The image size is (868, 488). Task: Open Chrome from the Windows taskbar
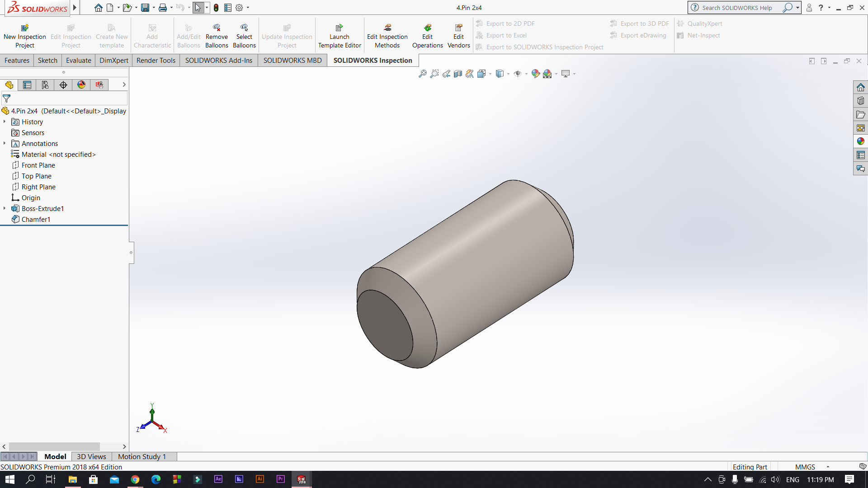tap(135, 479)
